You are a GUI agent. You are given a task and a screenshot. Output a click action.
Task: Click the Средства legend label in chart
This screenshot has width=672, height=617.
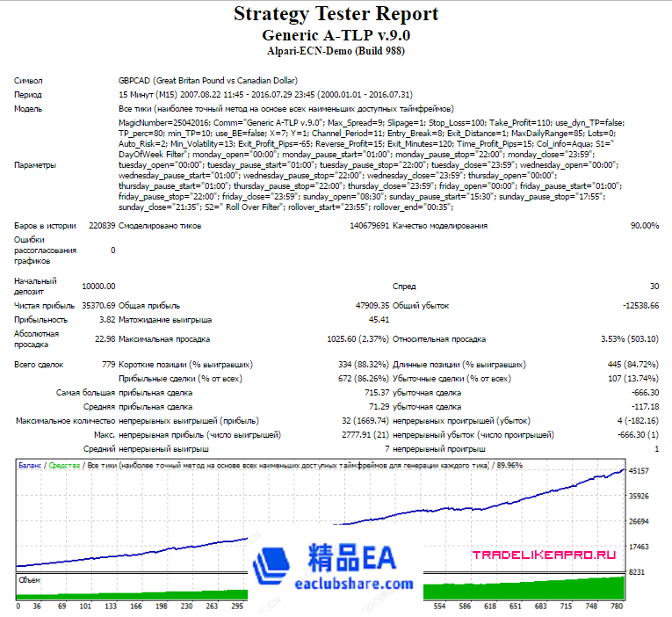(x=64, y=466)
